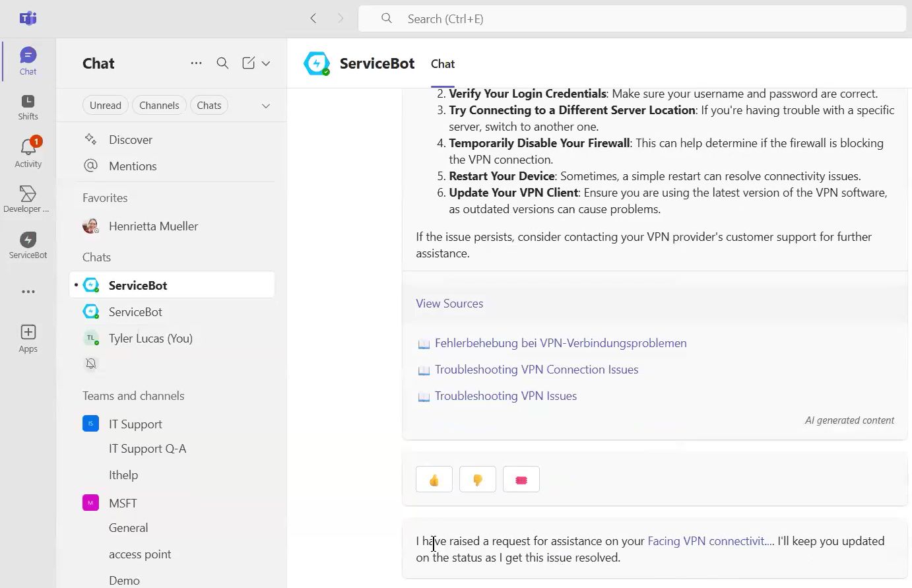Click the IT Support team avatar
The height and width of the screenshot is (588, 912).
tap(90, 423)
